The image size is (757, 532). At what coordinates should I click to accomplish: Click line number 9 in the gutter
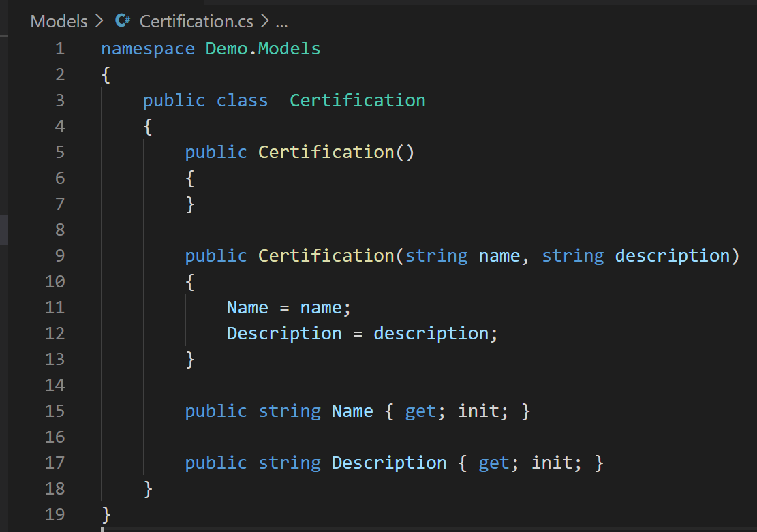pyautogui.click(x=60, y=255)
